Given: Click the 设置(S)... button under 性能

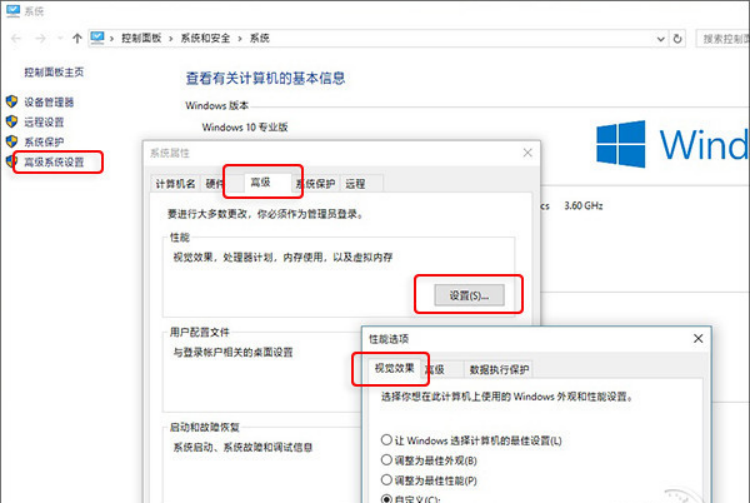Looking at the screenshot, I should pyautogui.click(x=468, y=295).
